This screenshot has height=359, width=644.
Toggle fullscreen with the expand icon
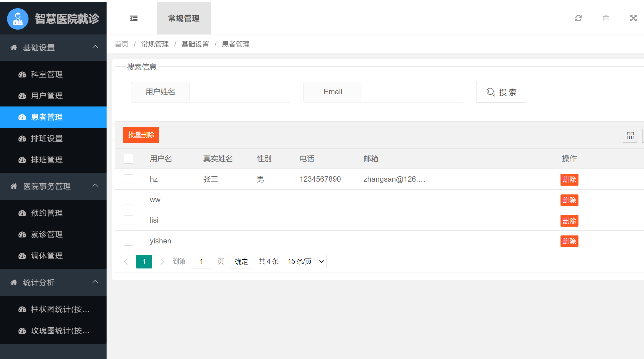[x=633, y=18]
